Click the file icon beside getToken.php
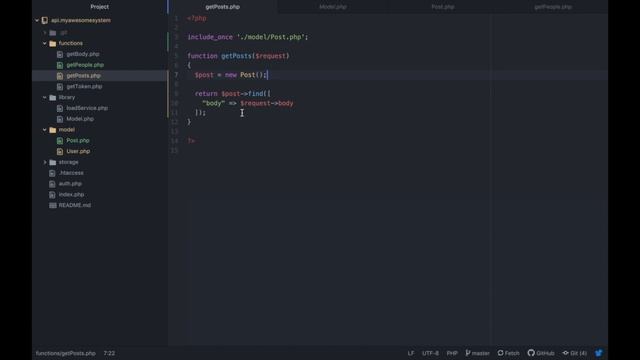This screenshot has width=640, height=360. tap(60, 87)
